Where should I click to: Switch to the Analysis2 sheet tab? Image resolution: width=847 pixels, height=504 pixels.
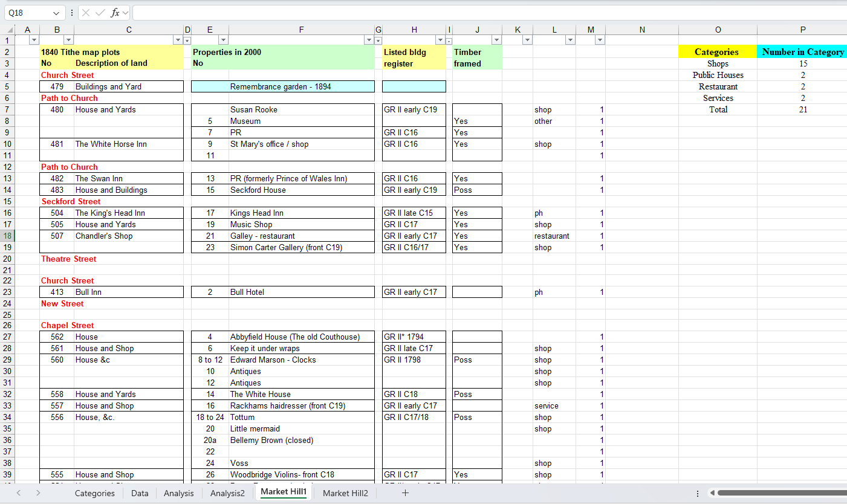[227, 493]
